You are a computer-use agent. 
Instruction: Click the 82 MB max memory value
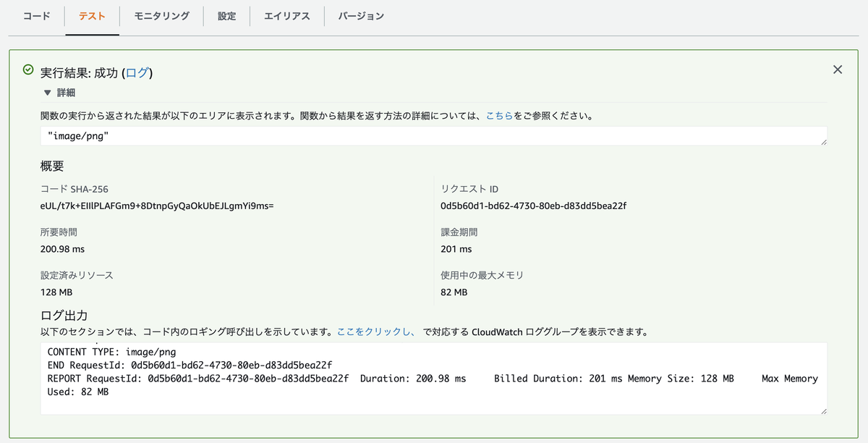[x=454, y=292]
